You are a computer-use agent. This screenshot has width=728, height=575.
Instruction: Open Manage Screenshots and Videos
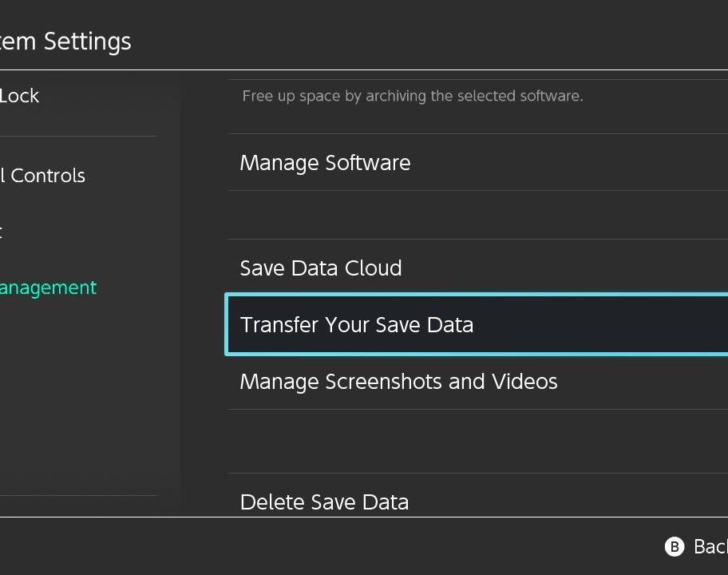click(398, 382)
